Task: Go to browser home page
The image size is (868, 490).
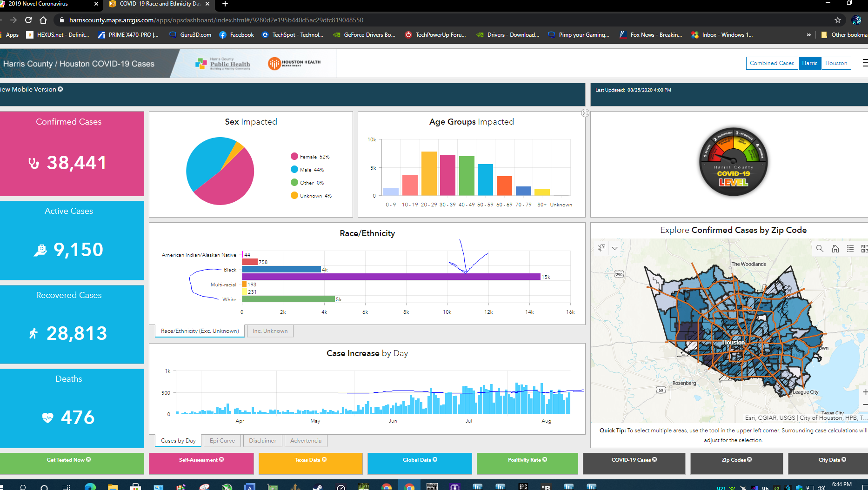Action: (43, 20)
